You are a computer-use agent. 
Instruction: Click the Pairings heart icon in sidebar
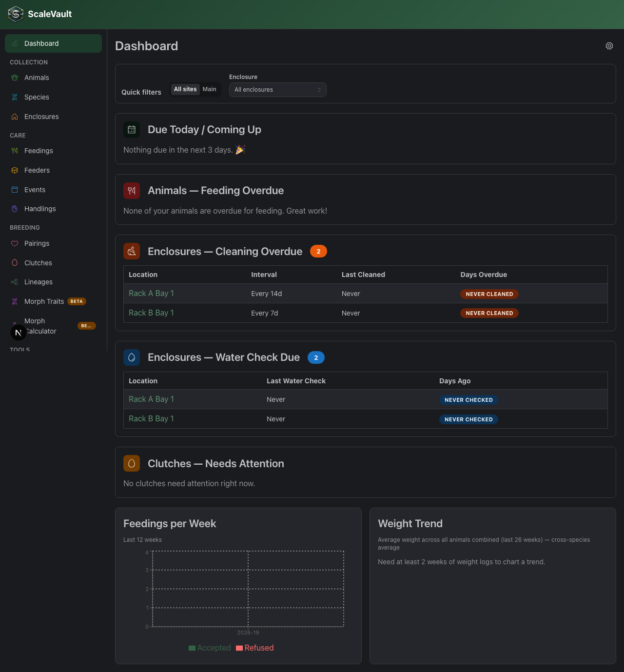click(x=15, y=243)
